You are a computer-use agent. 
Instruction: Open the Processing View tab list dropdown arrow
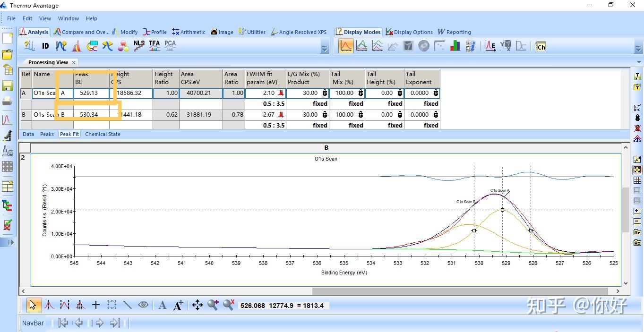tap(638, 62)
